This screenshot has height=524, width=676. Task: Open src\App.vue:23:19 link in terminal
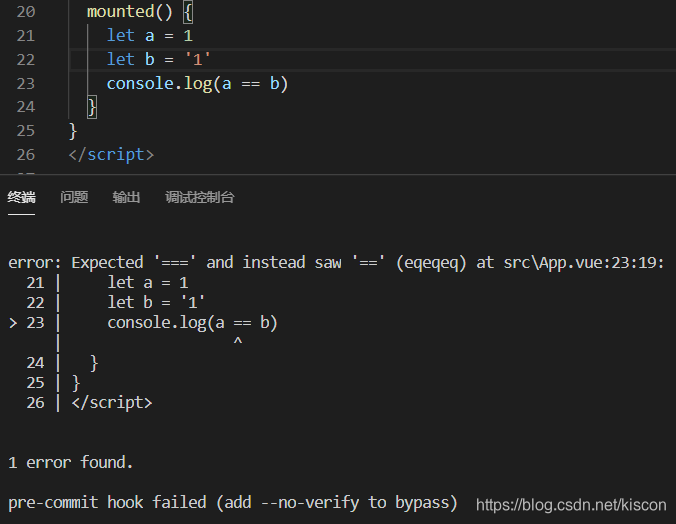pyautogui.click(x=583, y=262)
